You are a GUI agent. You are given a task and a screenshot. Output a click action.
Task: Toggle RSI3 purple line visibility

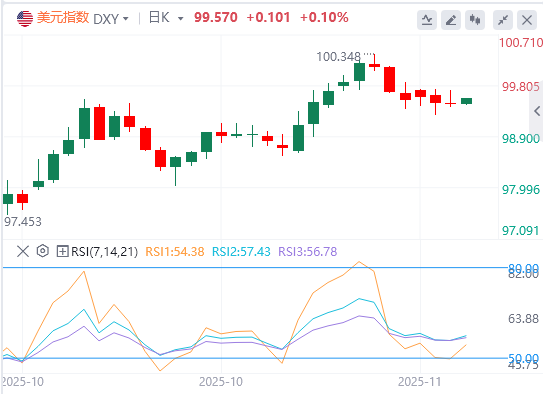[308, 252]
